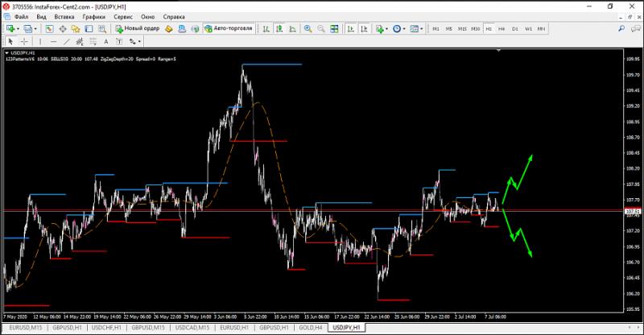Image resolution: width=644 pixels, height=335 pixels.
Task: Zoom in on the chart
Action: point(308,29)
